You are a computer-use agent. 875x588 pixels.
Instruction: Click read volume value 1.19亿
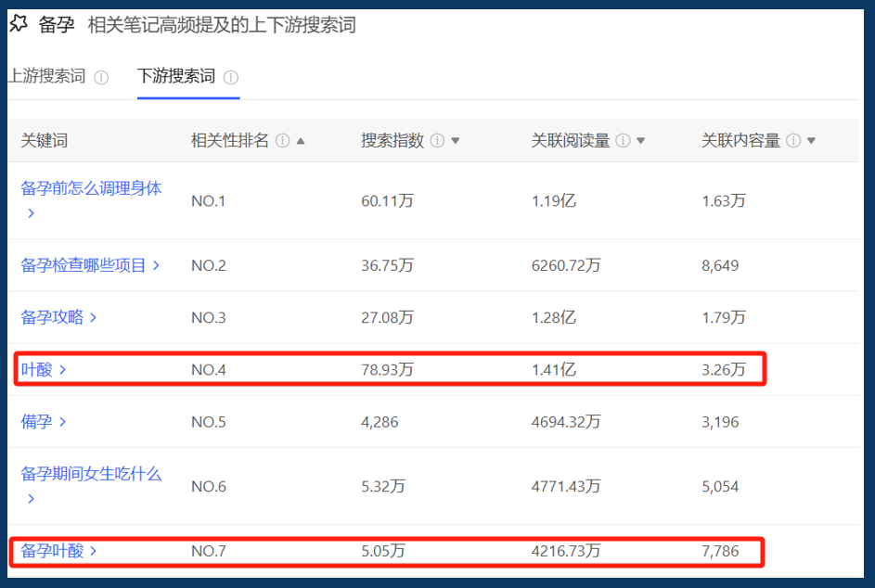[554, 201]
